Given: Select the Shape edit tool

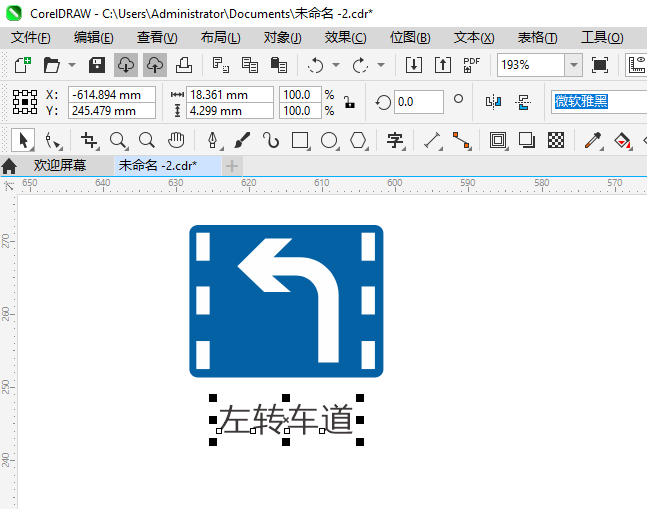Looking at the screenshot, I should [x=53, y=140].
